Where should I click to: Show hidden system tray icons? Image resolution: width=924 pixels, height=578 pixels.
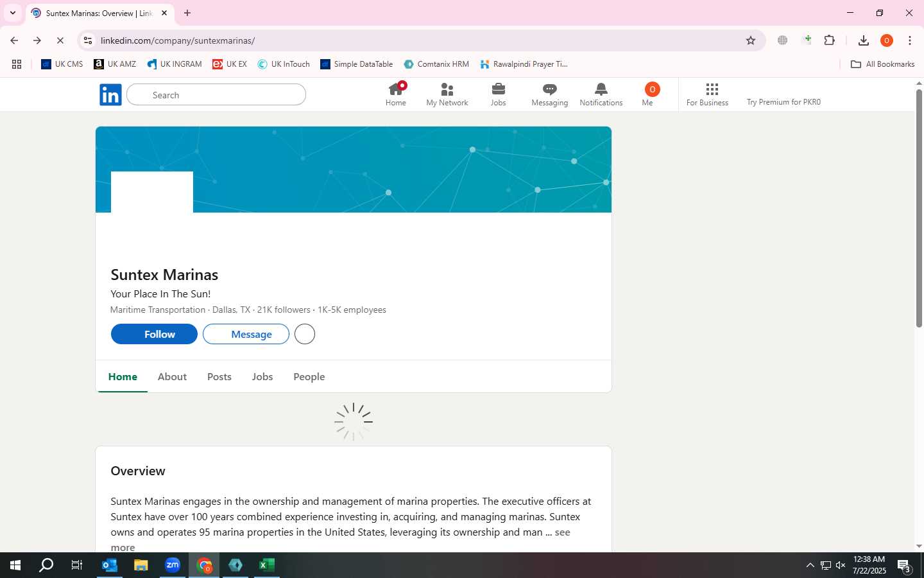pyautogui.click(x=810, y=565)
